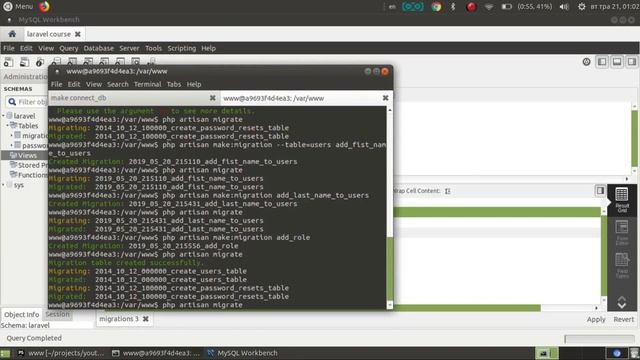Click the Wi-Fi network tray icon
This screenshot has width=640, height=360.
[x=489, y=7]
